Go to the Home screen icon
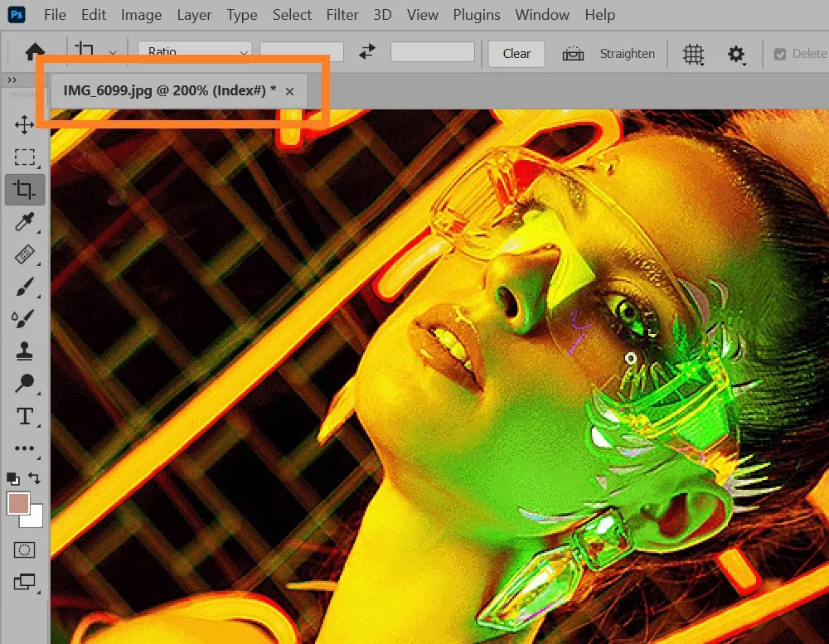Screen dimensions: 829x644 [35, 51]
